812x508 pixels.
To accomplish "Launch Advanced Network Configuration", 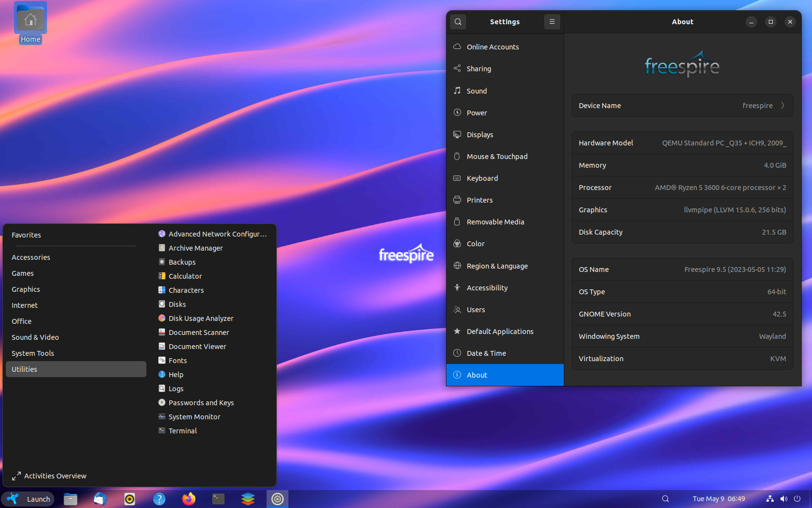I will click(x=213, y=234).
